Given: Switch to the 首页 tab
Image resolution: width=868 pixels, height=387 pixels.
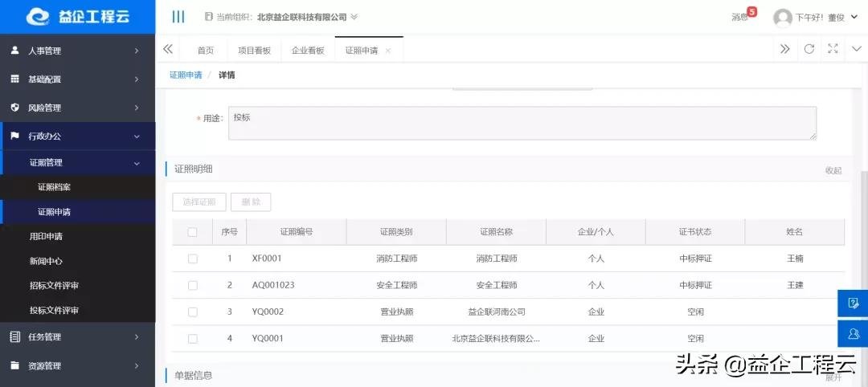Looking at the screenshot, I should tap(206, 51).
